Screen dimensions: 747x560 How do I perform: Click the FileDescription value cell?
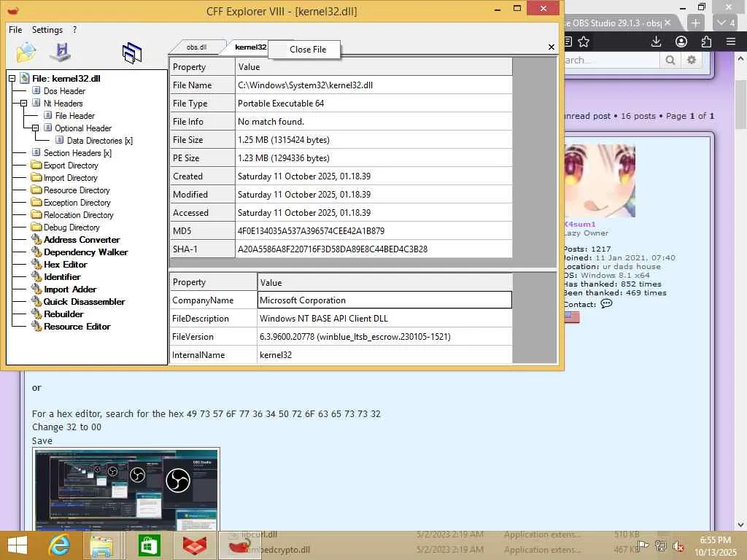point(384,319)
